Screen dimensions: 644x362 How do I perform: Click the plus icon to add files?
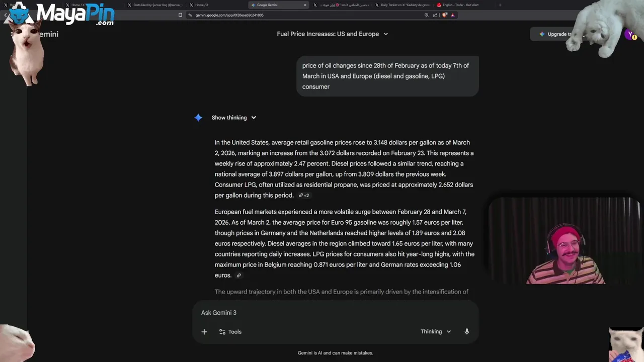(204, 332)
